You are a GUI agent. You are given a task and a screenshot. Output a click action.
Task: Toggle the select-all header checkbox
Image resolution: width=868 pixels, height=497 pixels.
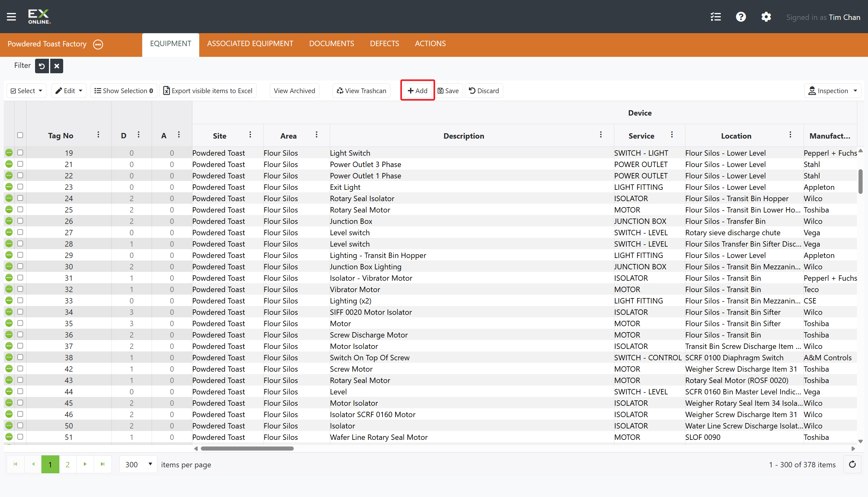coord(20,135)
